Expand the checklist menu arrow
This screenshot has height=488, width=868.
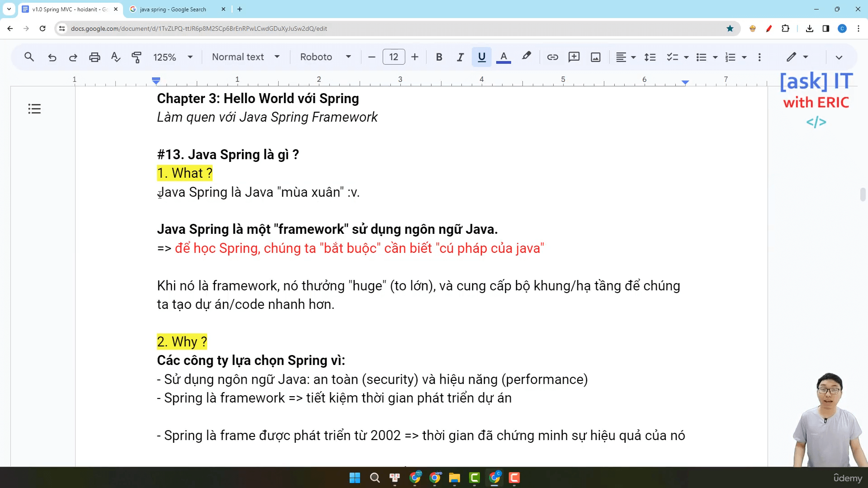coord(686,57)
